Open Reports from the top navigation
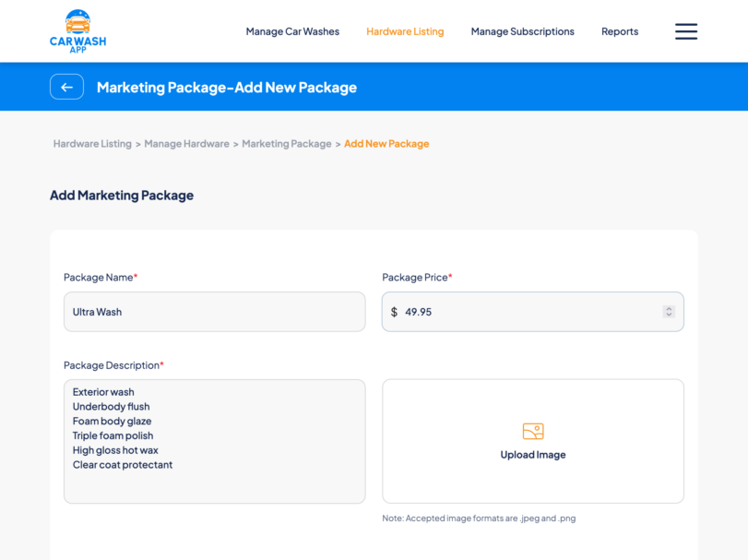The height and width of the screenshot is (560, 748). click(620, 31)
